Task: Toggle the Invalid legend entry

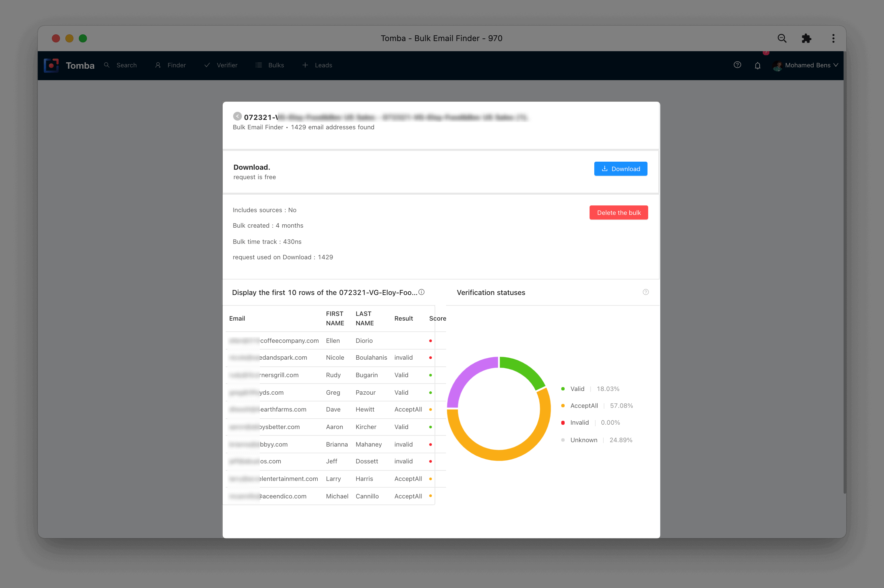Action: (590, 423)
